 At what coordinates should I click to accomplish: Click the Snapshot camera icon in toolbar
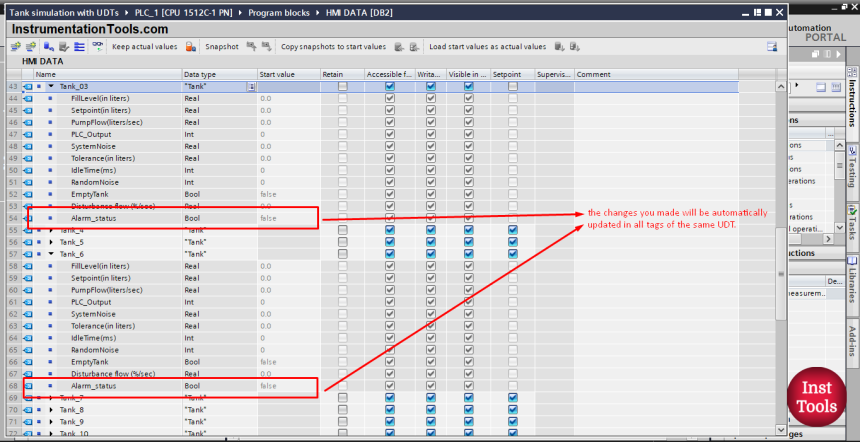pos(250,47)
